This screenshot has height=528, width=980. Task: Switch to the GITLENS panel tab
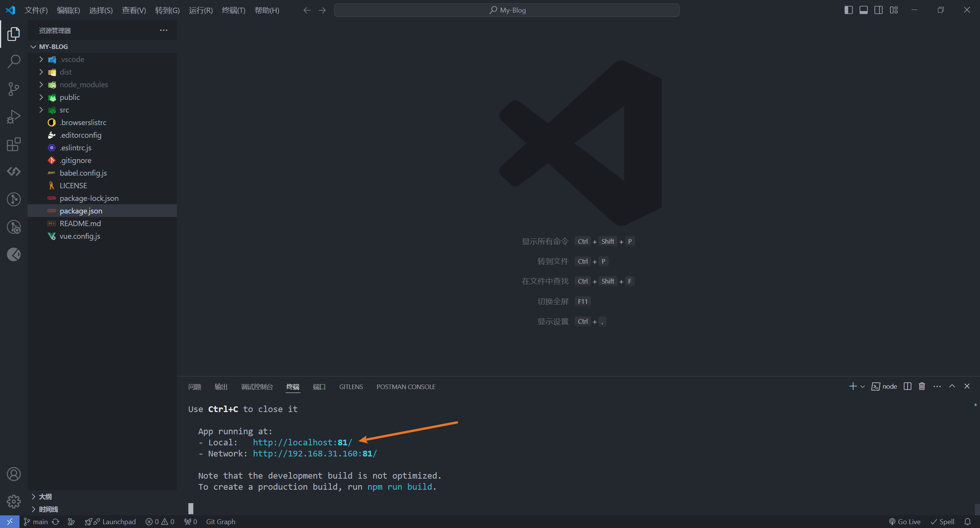coord(351,387)
